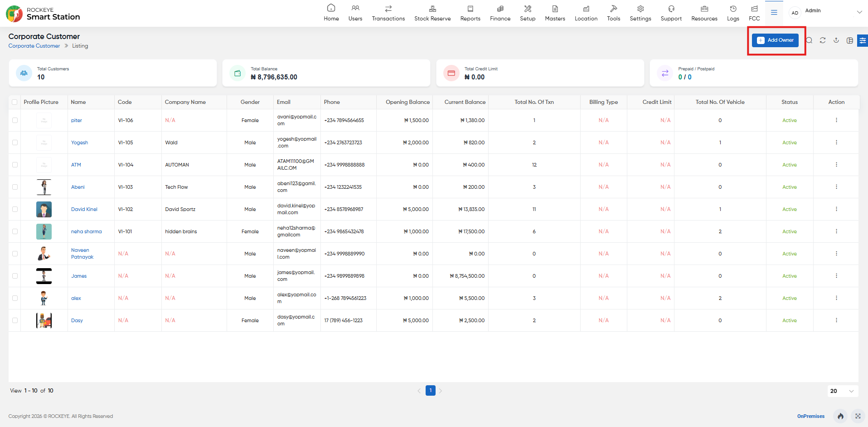Open the page size dropdown showing 20
Viewport: 868px width, 427px height.
843,391
